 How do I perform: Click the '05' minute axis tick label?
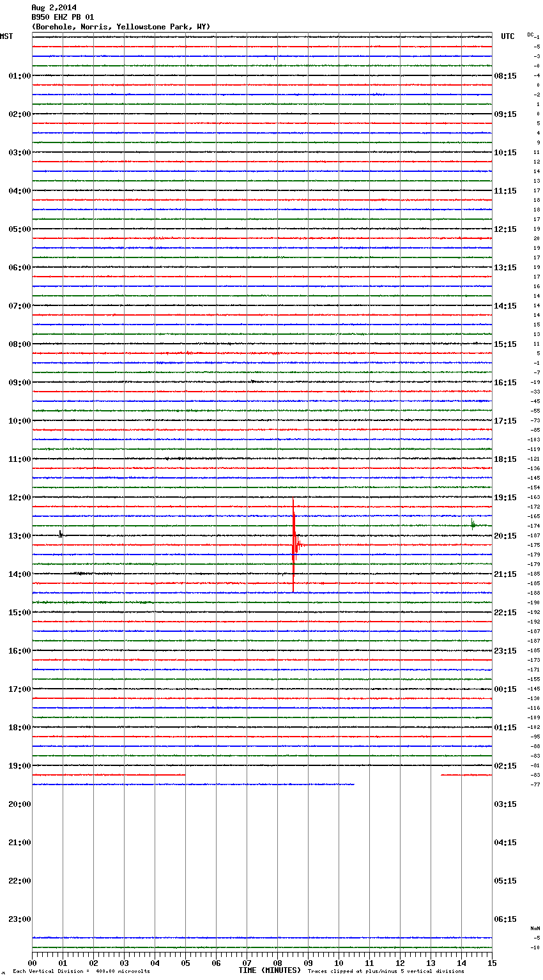185,963
